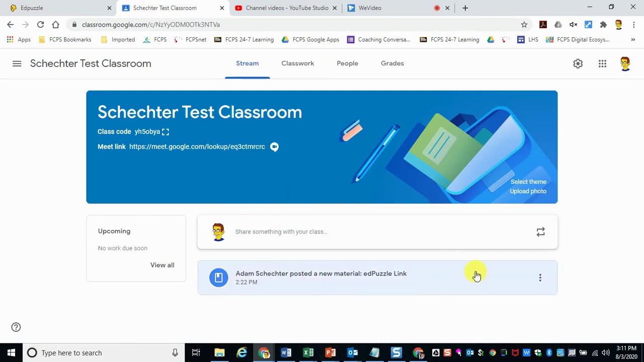This screenshot has height=362, width=644.
Task: Click the Meet video camera icon
Action: [274, 147]
